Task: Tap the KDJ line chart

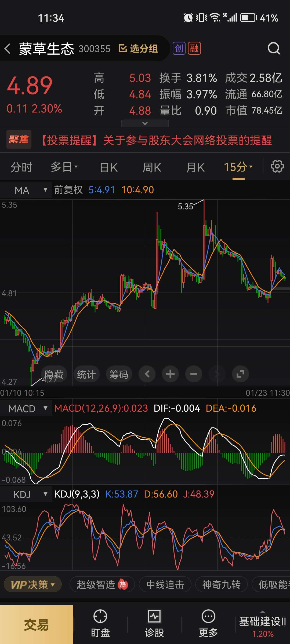Action: 145,537
